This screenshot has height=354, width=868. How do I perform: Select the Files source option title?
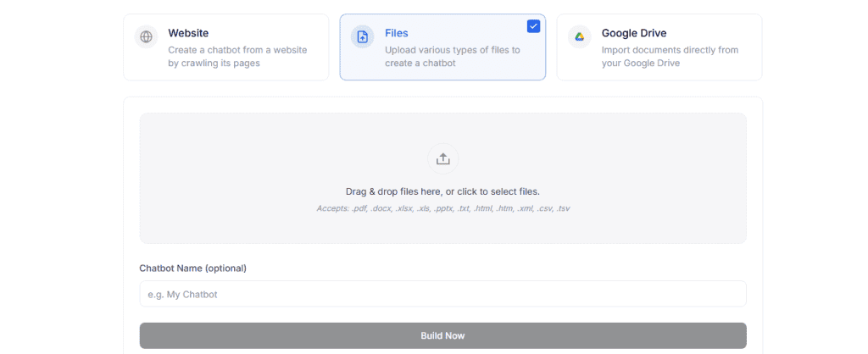(397, 33)
